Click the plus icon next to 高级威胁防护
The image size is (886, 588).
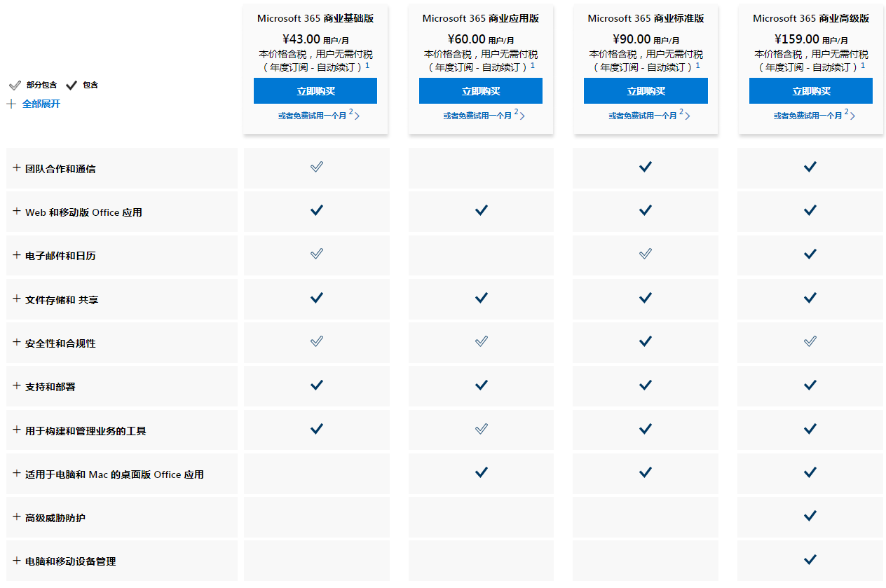17,517
